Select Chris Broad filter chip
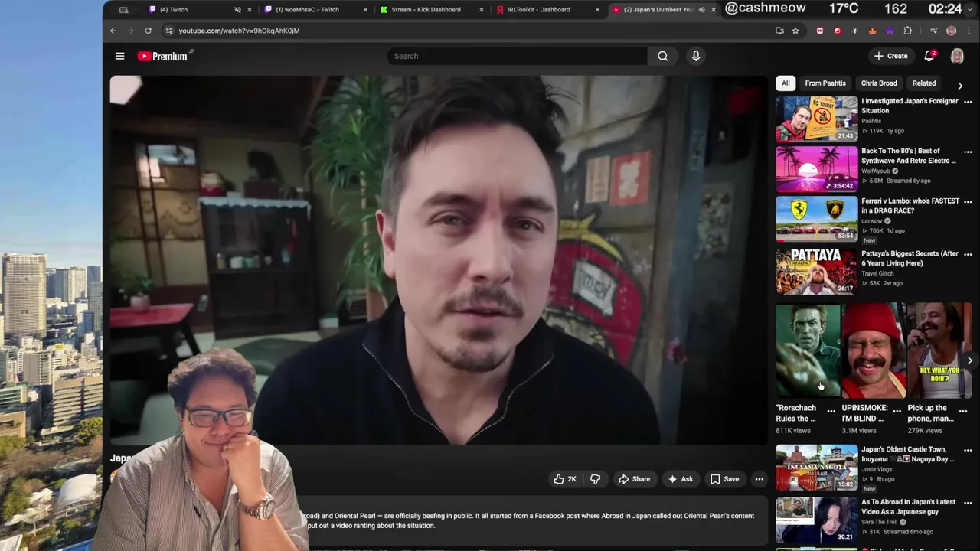 pyautogui.click(x=879, y=83)
